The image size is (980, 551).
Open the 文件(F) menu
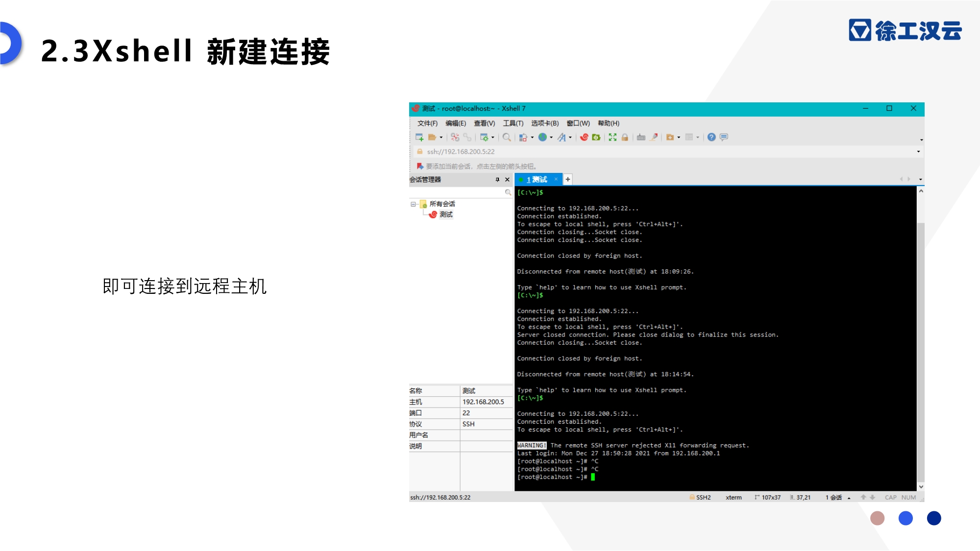pos(427,123)
